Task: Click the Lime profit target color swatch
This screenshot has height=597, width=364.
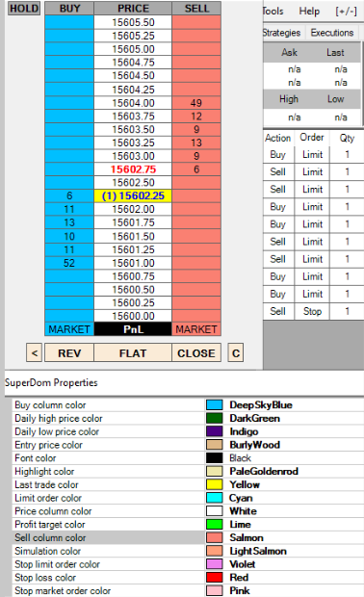Action: click(x=215, y=524)
